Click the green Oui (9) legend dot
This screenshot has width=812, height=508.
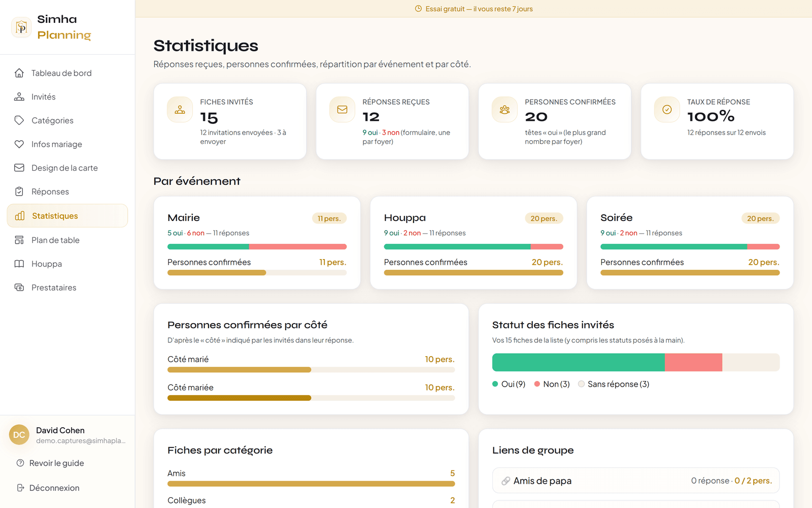tap(495, 384)
